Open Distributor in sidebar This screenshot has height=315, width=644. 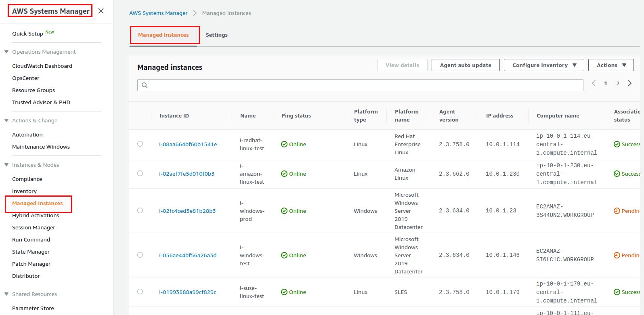click(x=26, y=276)
